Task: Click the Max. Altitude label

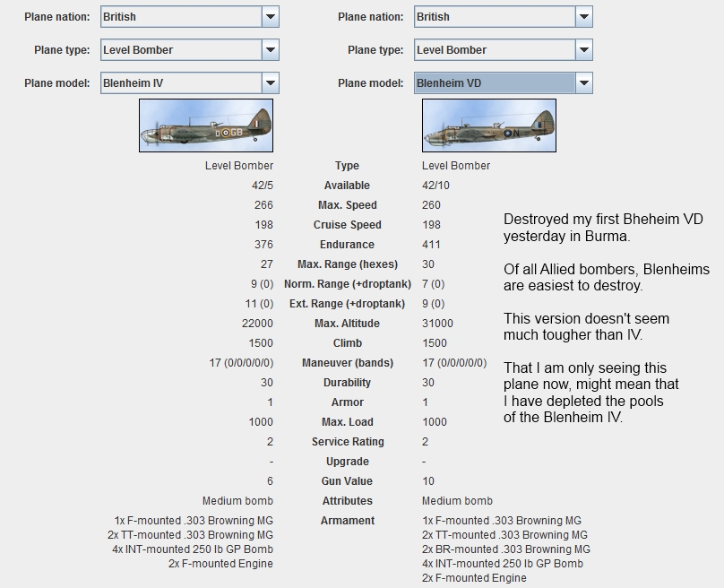Action: (x=348, y=324)
